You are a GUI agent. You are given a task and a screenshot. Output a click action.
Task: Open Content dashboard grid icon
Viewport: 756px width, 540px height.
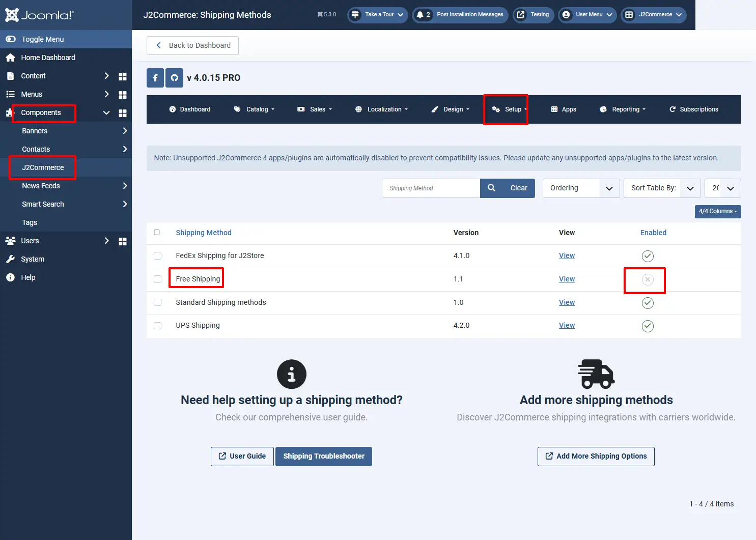(123, 76)
